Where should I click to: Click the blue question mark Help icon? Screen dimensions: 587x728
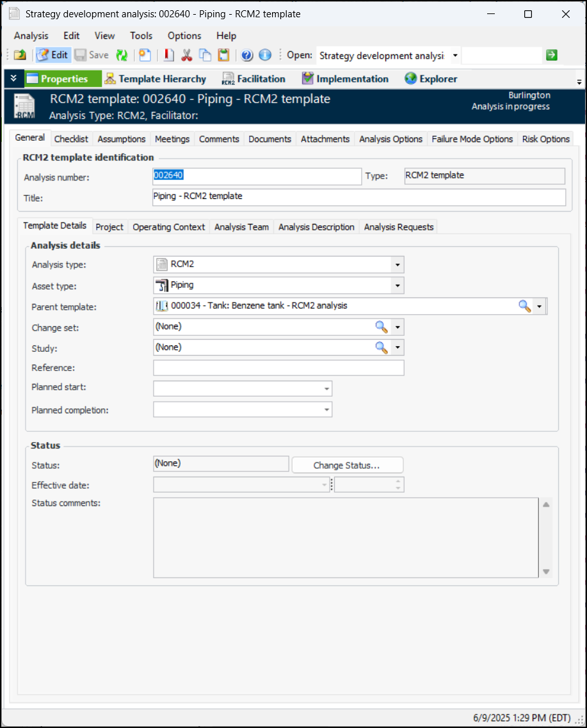point(247,55)
